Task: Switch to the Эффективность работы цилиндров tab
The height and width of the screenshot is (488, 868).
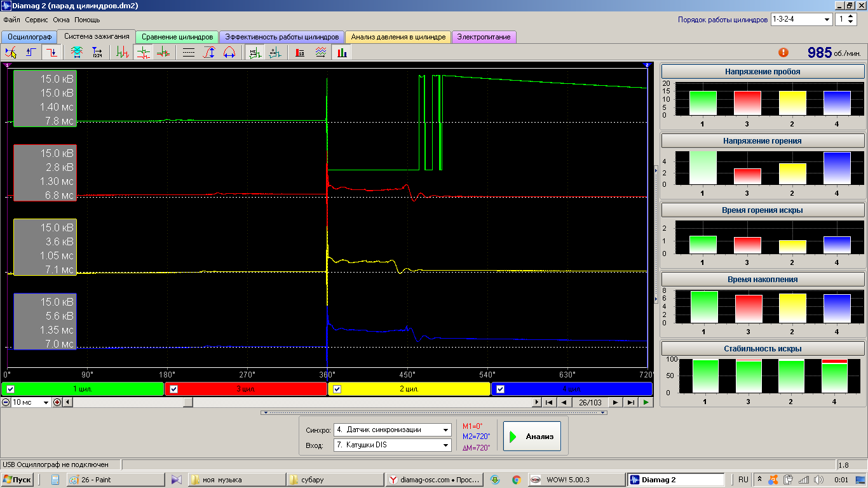Action: point(282,37)
